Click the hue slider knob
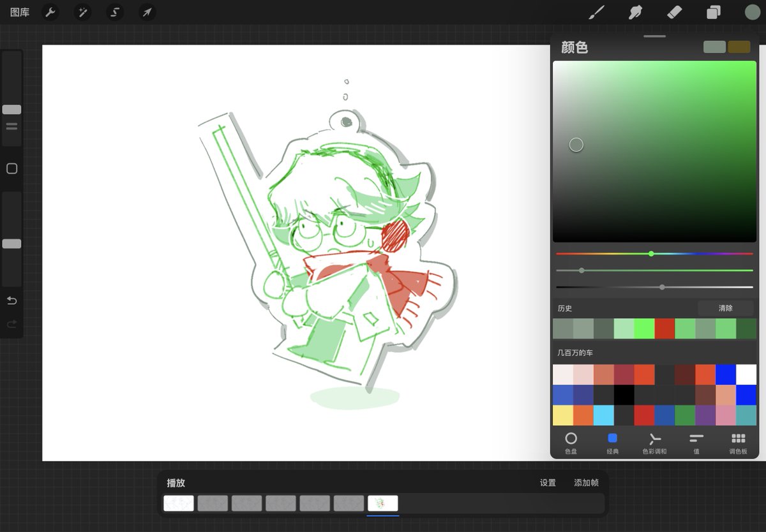Screen dimensions: 766x532 pos(651,253)
